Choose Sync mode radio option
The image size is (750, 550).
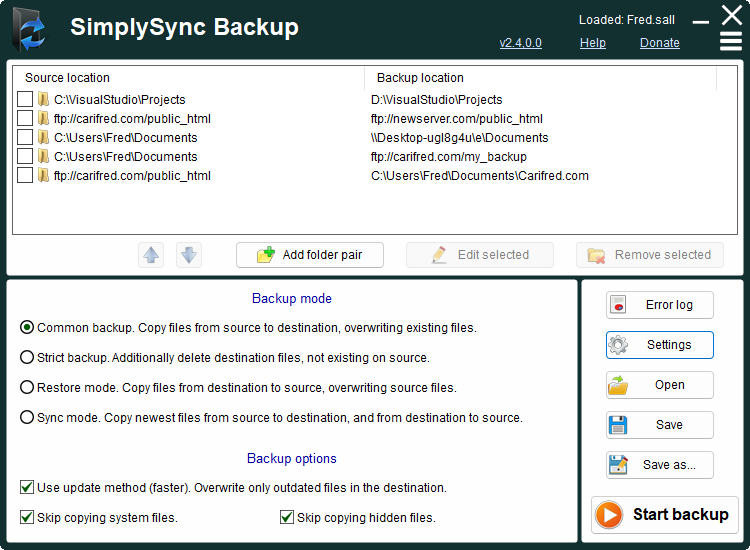point(27,418)
